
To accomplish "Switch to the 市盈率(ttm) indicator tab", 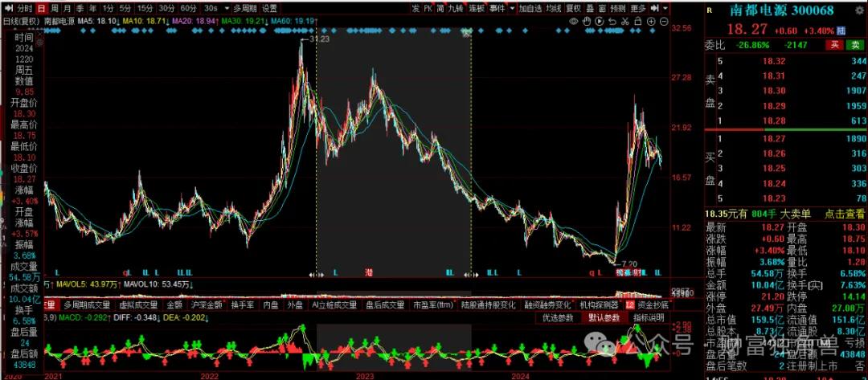I will coord(433,304).
